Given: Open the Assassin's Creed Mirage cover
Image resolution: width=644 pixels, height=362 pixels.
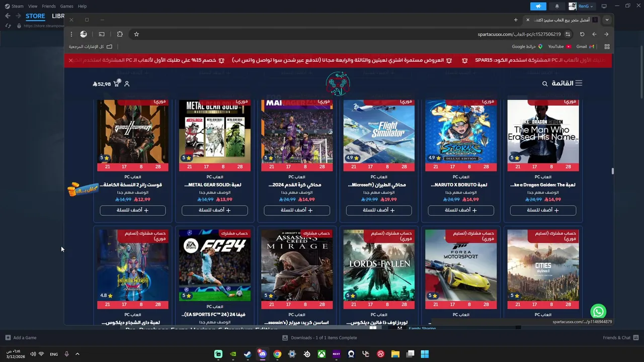Looking at the screenshot, I should click(297, 265).
